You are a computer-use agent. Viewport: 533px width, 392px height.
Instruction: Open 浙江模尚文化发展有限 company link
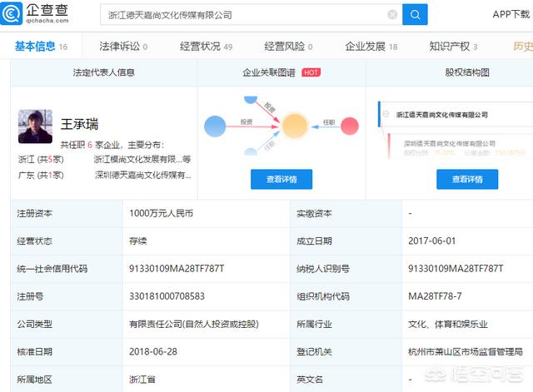(142, 159)
